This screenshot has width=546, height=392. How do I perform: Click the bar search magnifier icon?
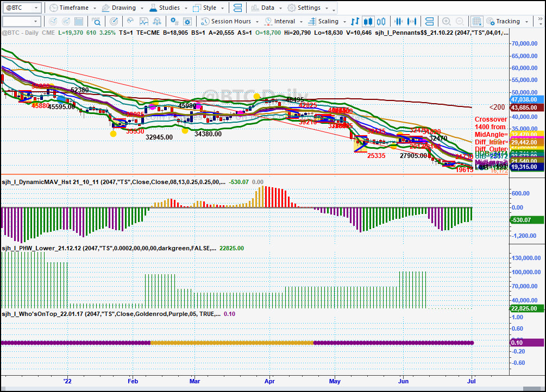coord(96,22)
